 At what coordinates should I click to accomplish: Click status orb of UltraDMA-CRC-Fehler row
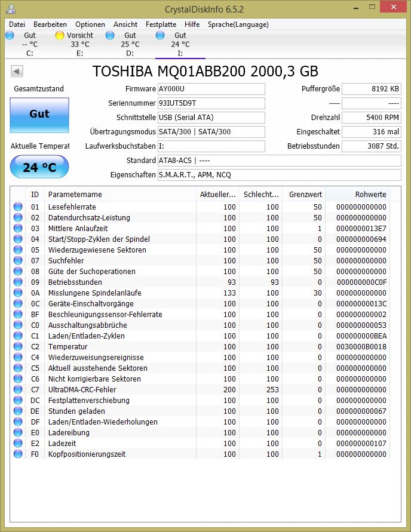point(18,389)
